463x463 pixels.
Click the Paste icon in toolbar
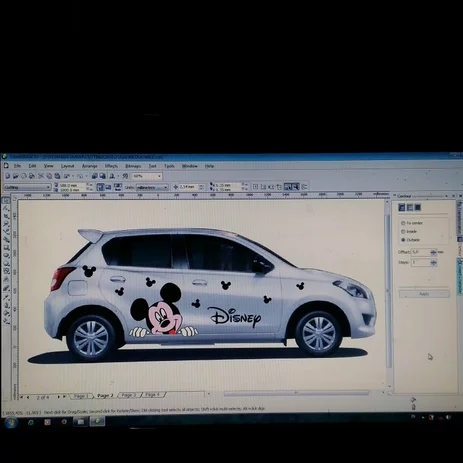click(57, 176)
